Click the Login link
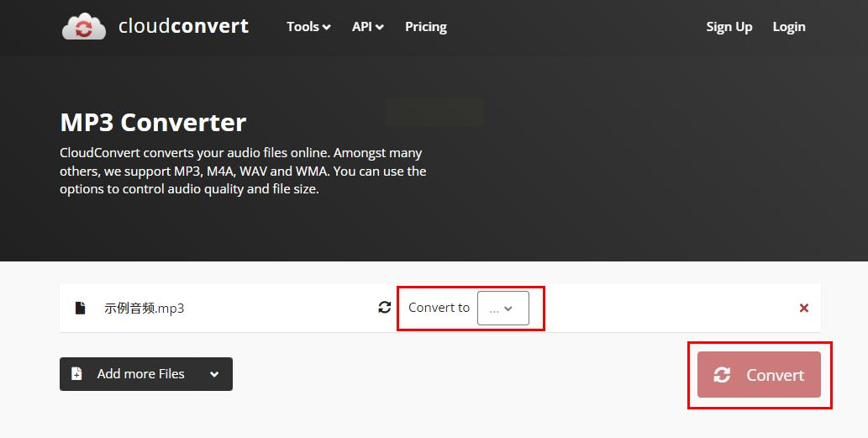The height and width of the screenshot is (438, 868). [x=789, y=27]
